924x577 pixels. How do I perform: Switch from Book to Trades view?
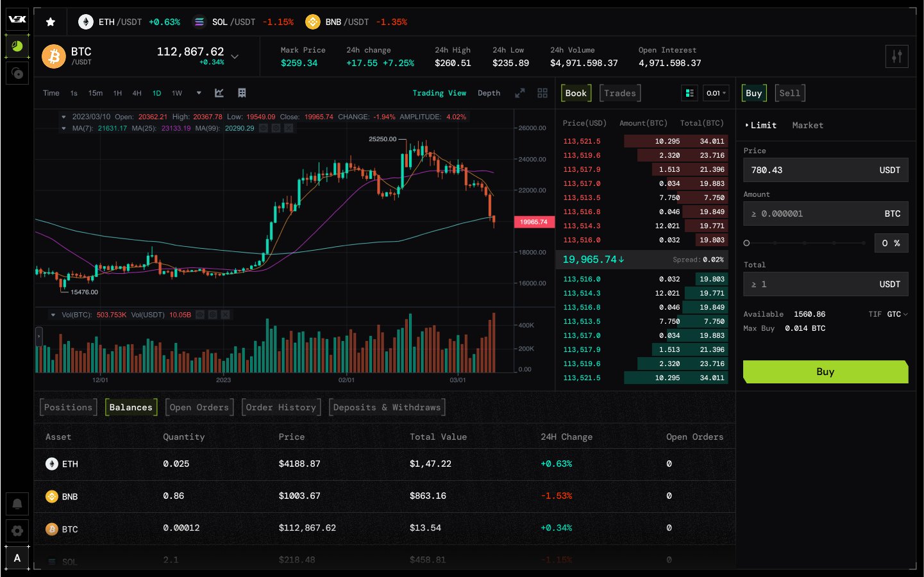(x=619, y=93)
